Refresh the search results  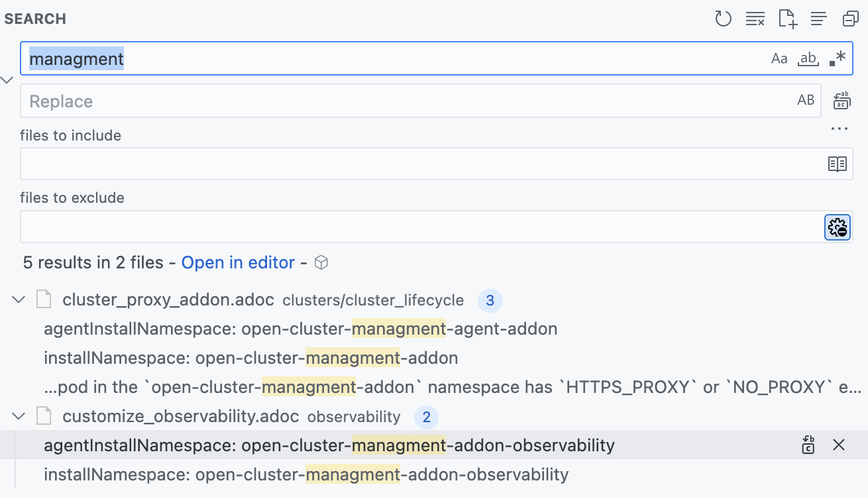pos(723,19)
